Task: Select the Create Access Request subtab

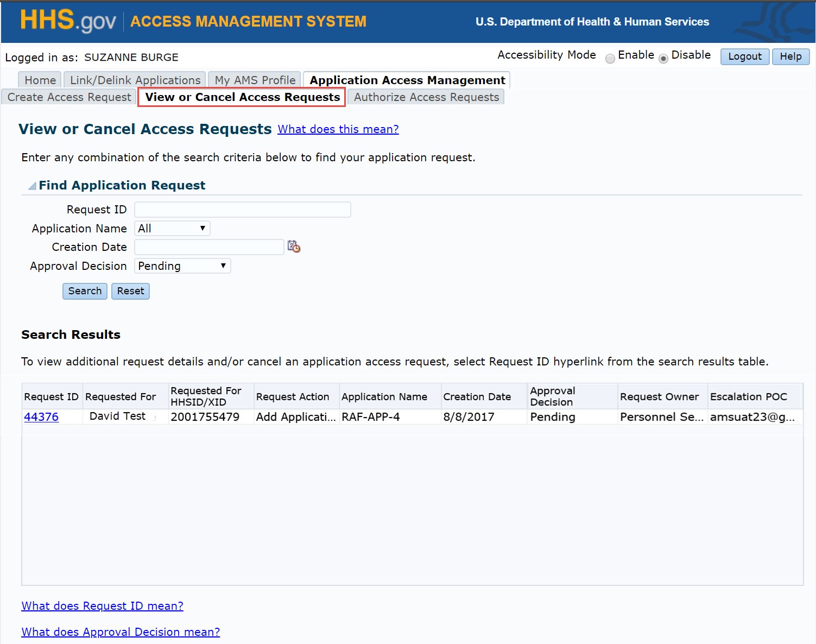Action: tap(69, 97)
